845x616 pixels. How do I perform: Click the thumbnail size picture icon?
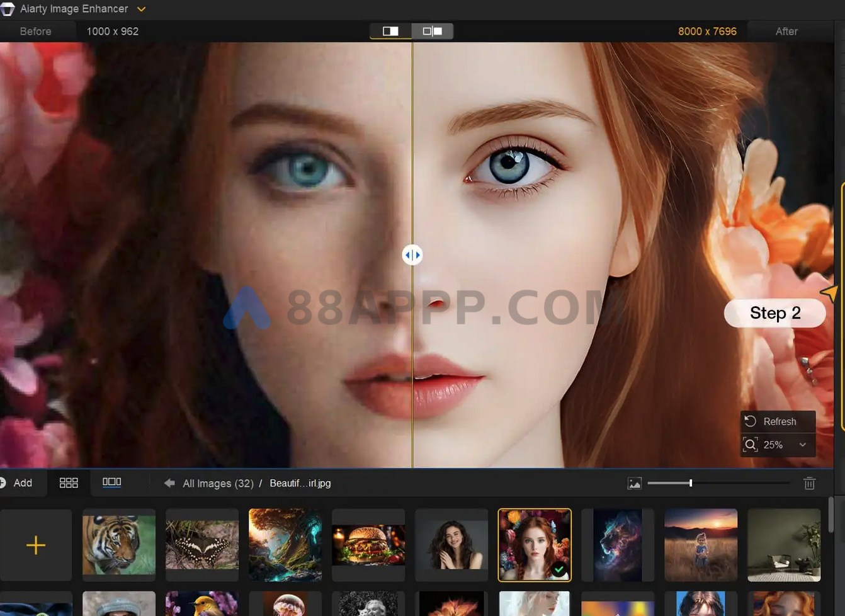[x=635, y=483]
